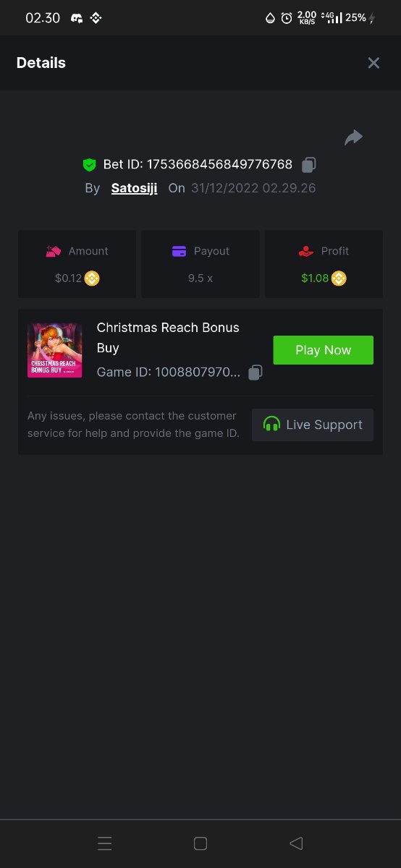The width and height of the screenshot is (401, 868).
Task: Open Christmas Reach Bonus Buy thumbnail
Action: 55,350
